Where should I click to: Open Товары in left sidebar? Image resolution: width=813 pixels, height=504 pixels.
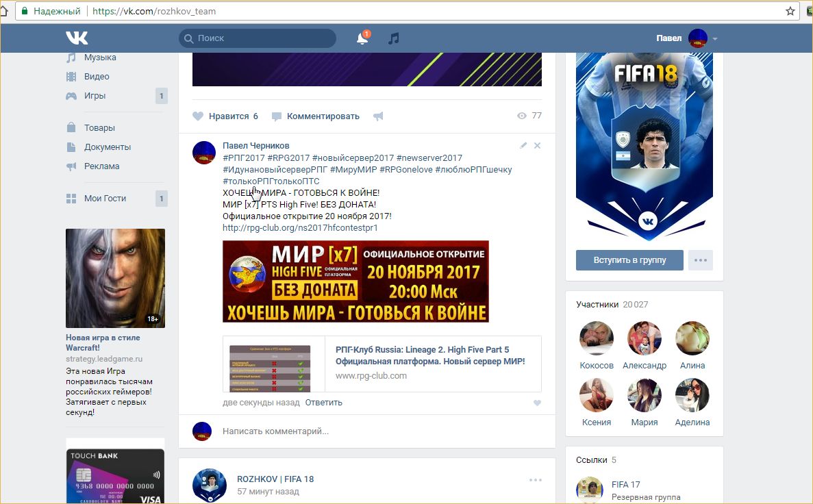(99, 128)
